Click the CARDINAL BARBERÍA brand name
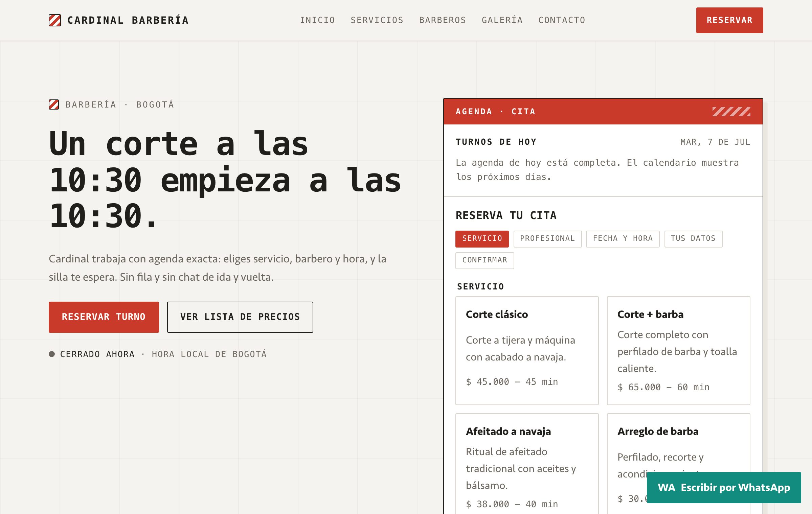812x514 pixels. [x=128, y=20]
